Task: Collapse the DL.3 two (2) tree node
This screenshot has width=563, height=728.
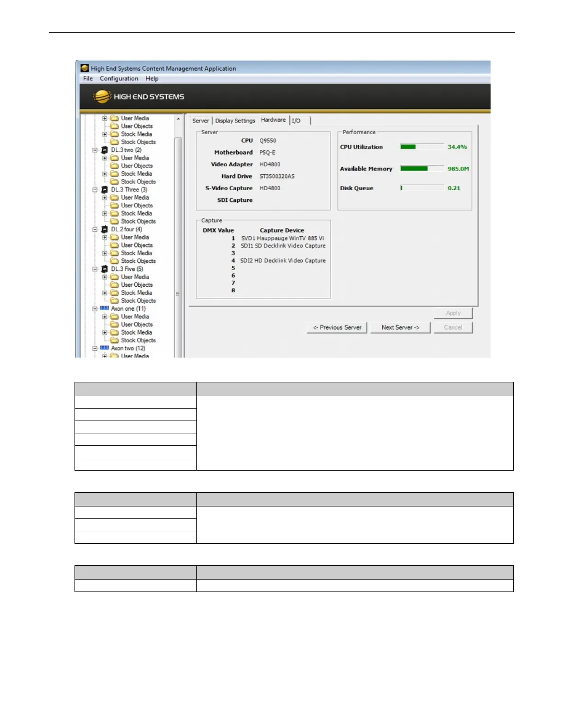Action: point(95,150)
